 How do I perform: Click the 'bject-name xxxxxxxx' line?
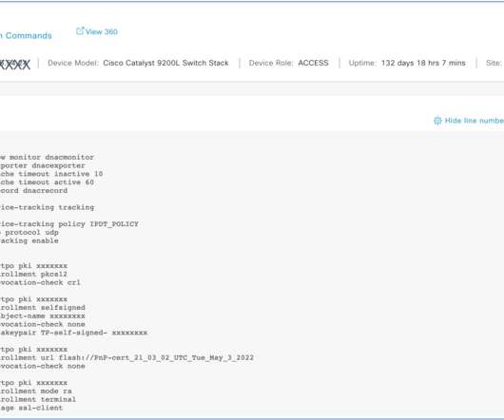(43, 315)
